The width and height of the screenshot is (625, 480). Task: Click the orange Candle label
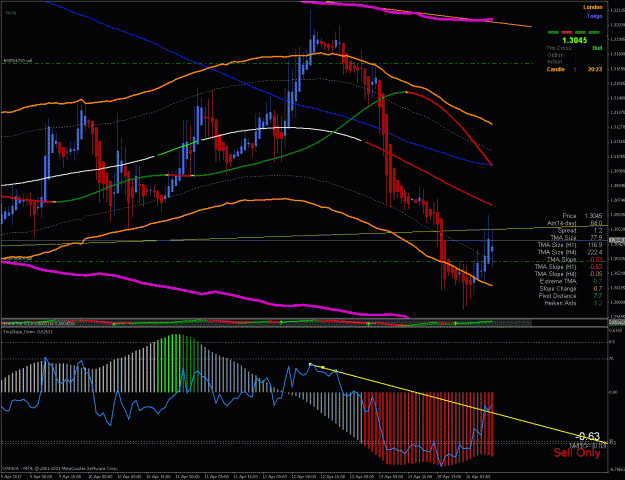coord(556,69)
